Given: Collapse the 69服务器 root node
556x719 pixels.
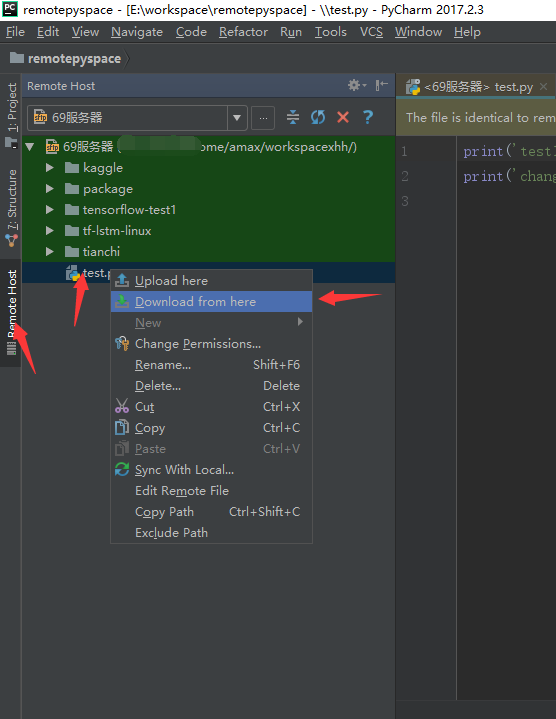Looking at the screenshot, I should [30, 147].
